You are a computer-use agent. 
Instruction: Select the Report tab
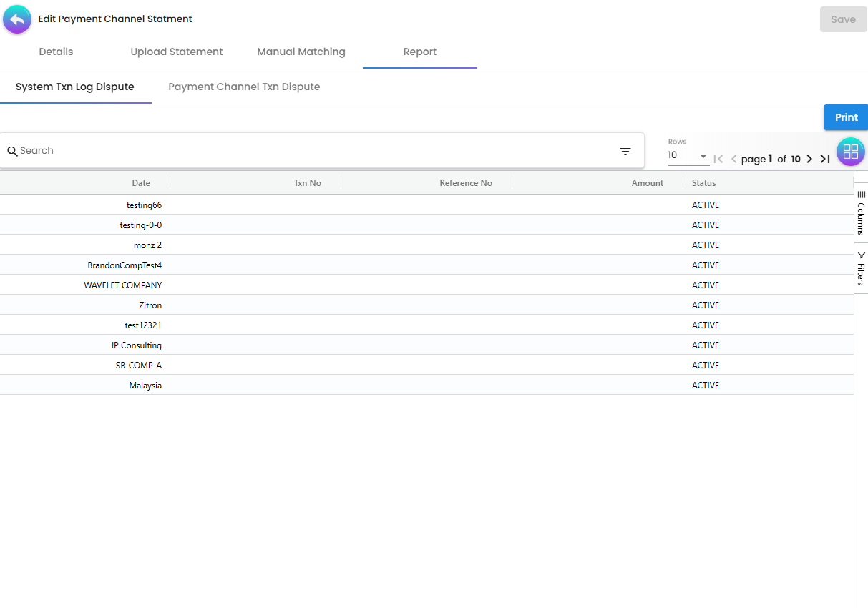click(420, 52)
